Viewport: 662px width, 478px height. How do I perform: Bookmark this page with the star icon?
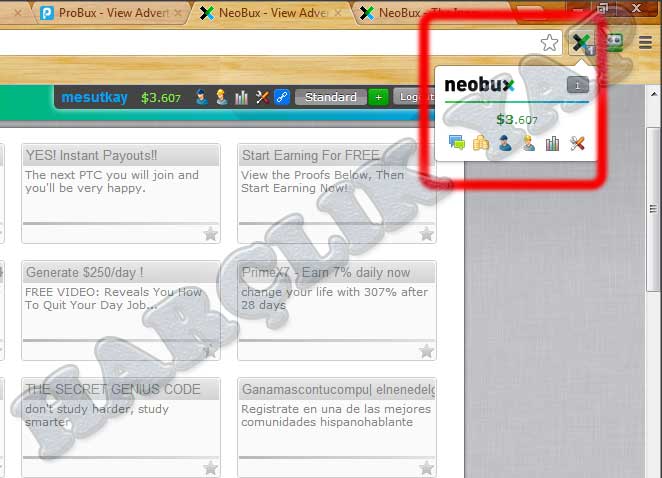pyautogui.click(x=549, y=43)
